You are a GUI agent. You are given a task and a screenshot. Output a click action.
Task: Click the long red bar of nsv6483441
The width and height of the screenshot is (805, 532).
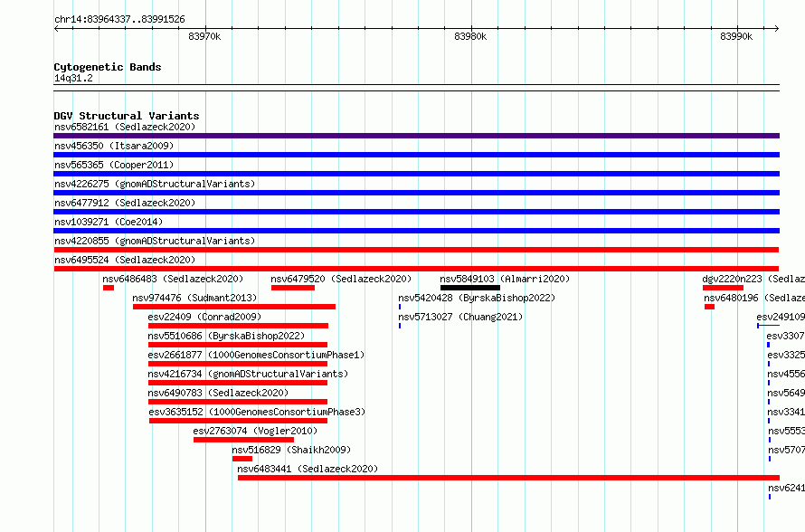[x=508, y=478]
